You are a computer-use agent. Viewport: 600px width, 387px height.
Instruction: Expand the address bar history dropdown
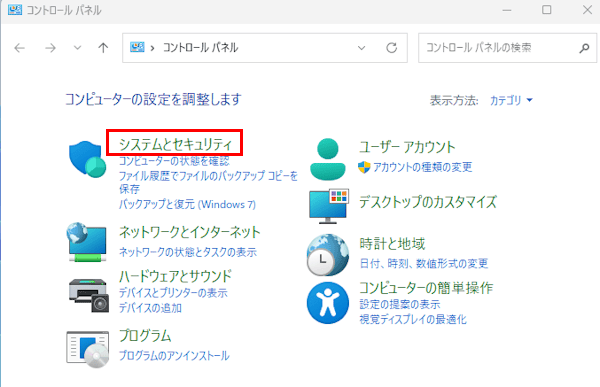(x=361, y=48)
